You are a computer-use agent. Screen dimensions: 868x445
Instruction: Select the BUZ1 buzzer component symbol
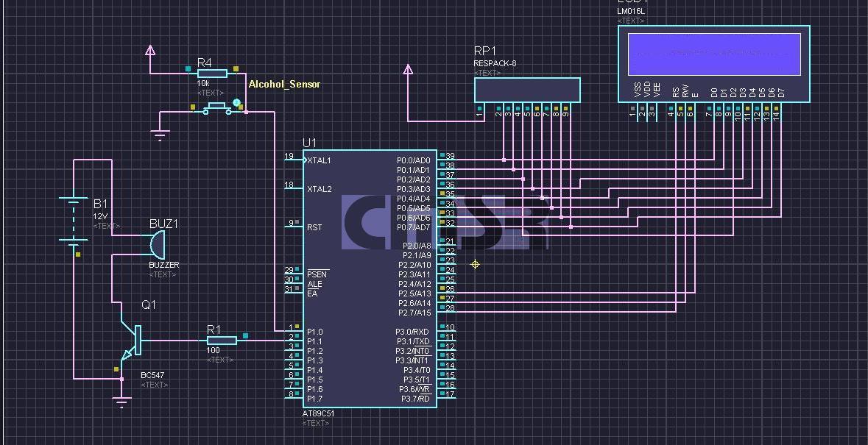(x=158, y=245)
